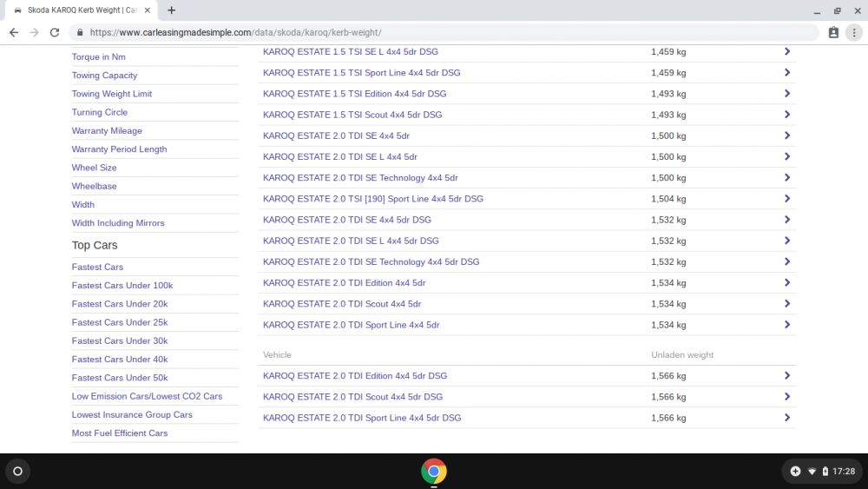868x489 pixels.
Task: Open Low Emission Cars/Lowest CO2 Cars link
Action: [x=147, y=397]
